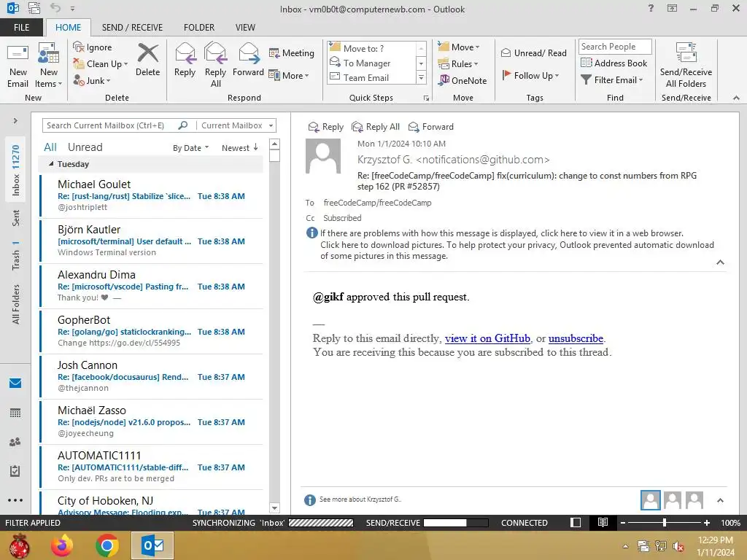Click the zoom in plus button

click(x=706, y=522)
